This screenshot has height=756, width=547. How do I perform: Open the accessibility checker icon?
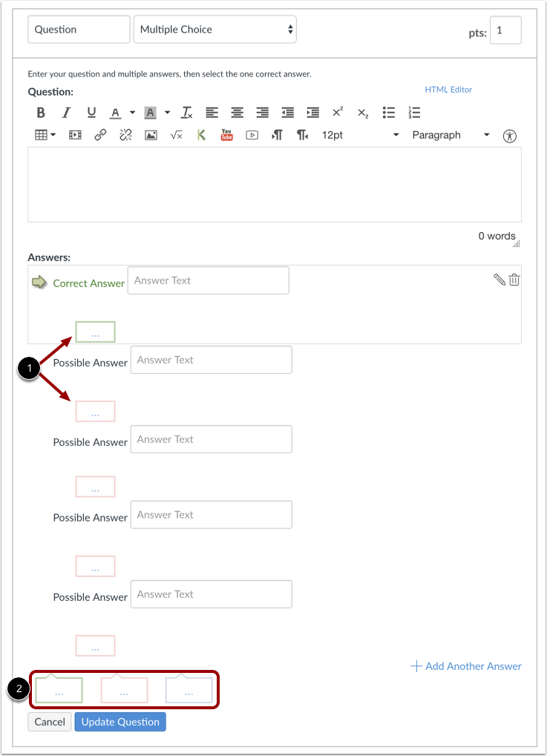tap(509, 136)
